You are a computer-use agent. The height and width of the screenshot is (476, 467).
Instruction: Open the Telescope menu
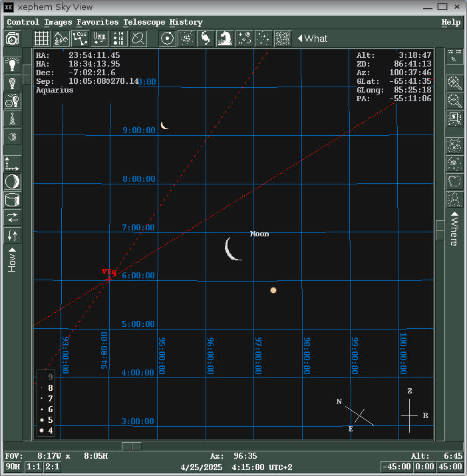(143, 22)
